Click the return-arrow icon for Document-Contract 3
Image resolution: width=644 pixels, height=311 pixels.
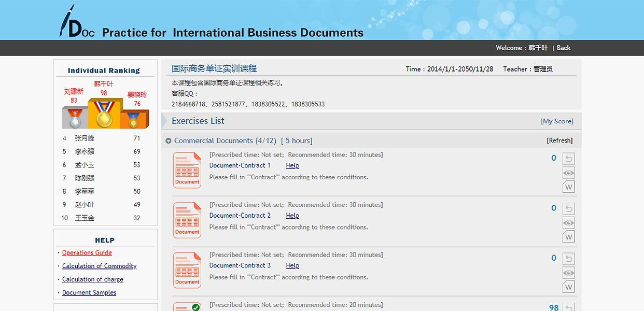point(569,259)
